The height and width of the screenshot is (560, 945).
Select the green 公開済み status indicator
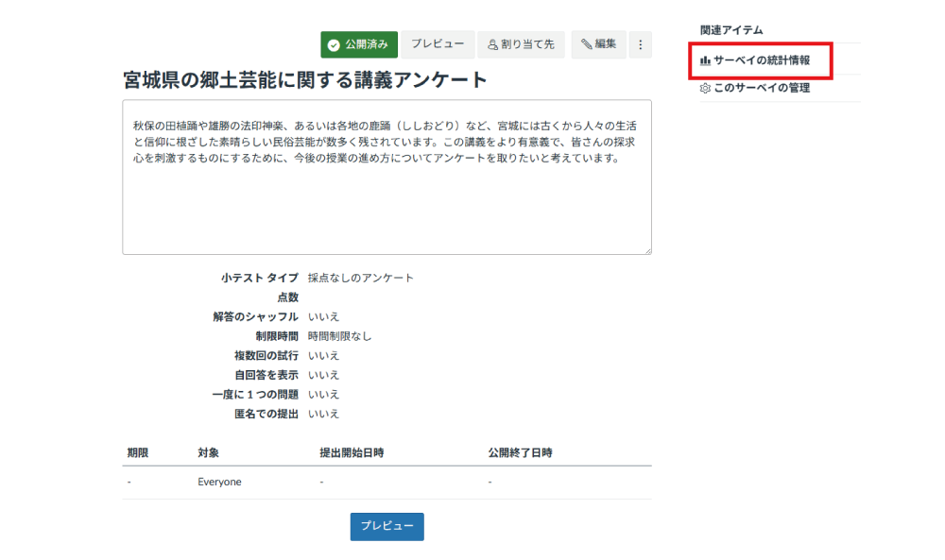[359, 44]
